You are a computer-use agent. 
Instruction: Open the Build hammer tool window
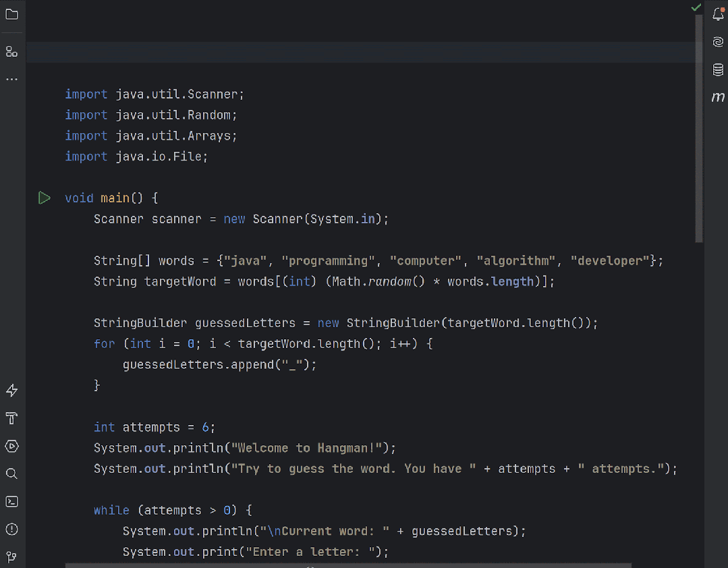[x=11, y=418]
